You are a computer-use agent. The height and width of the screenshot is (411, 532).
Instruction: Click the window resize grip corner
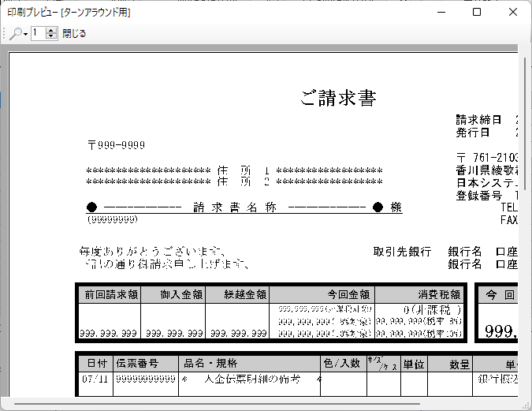pyautogui.click(x=526, y=405)
